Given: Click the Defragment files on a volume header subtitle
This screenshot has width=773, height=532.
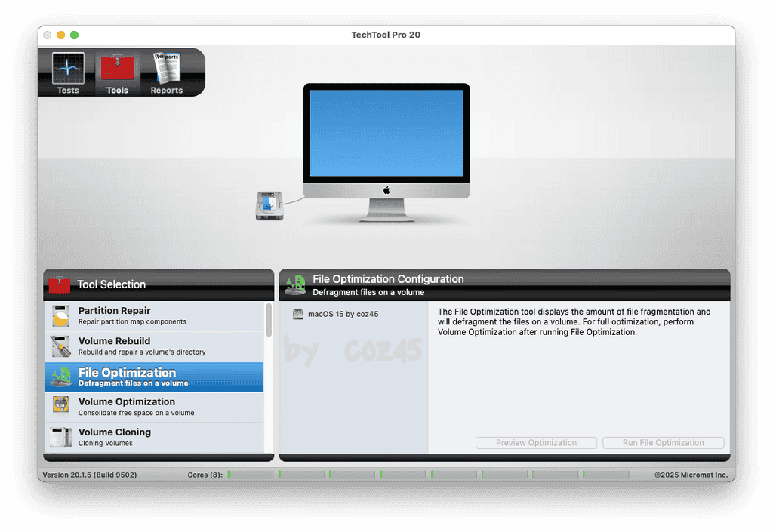Looking at the screenshot, I should tap(368, 292).
